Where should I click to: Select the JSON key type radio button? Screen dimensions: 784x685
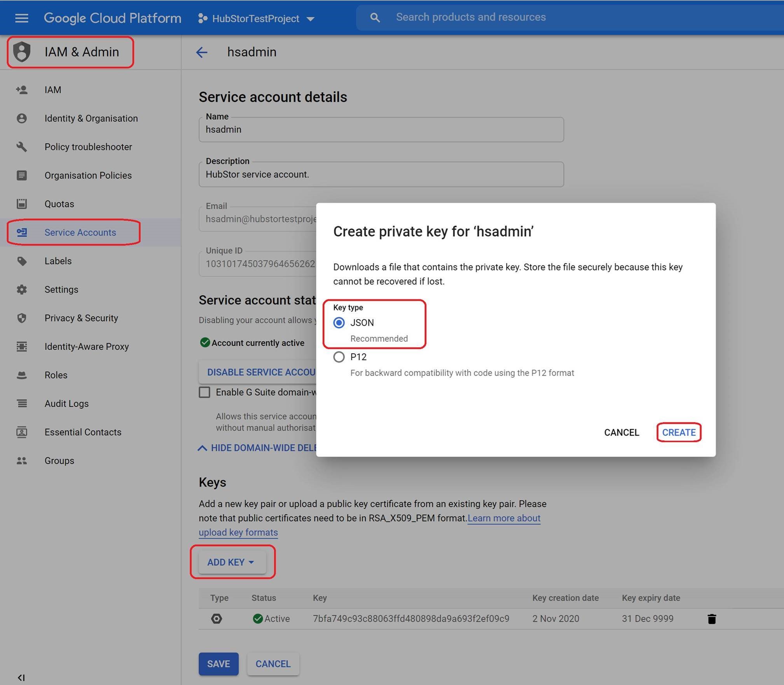pos(339,323)
